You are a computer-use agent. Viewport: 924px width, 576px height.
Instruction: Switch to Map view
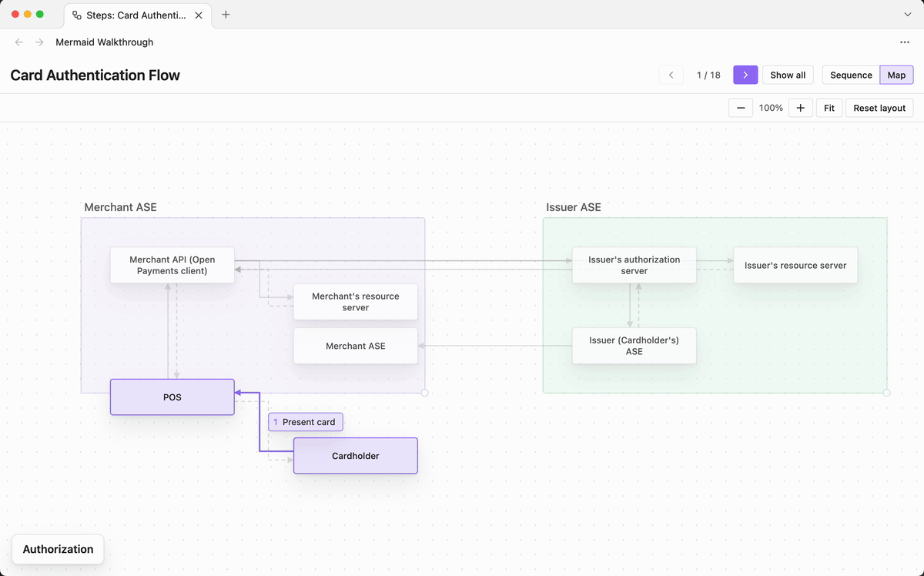[896, 75]
